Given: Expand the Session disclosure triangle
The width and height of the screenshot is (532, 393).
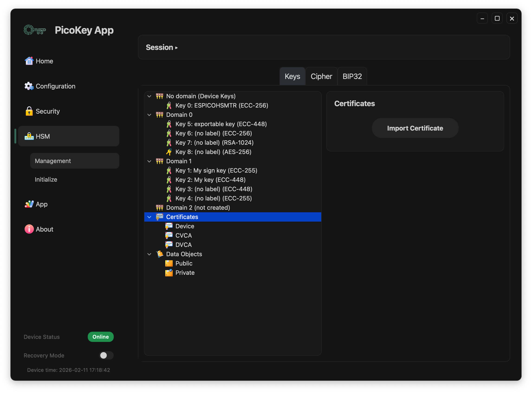Looking at the screenshot, I should point(176,48).
